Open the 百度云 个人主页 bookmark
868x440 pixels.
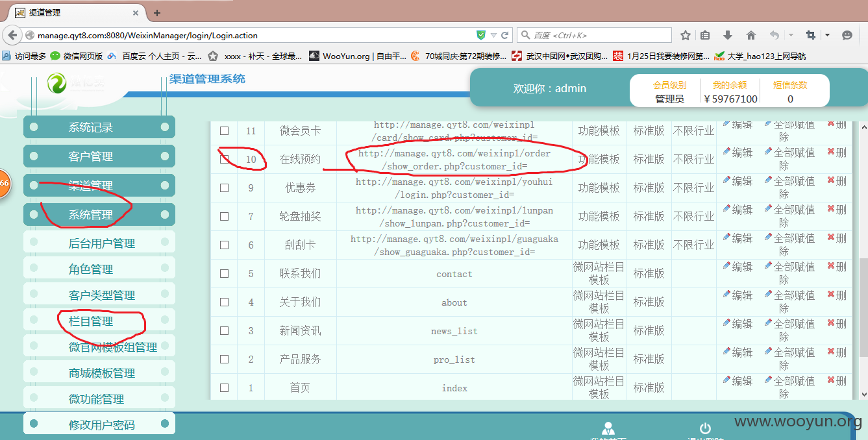[155, 56]
